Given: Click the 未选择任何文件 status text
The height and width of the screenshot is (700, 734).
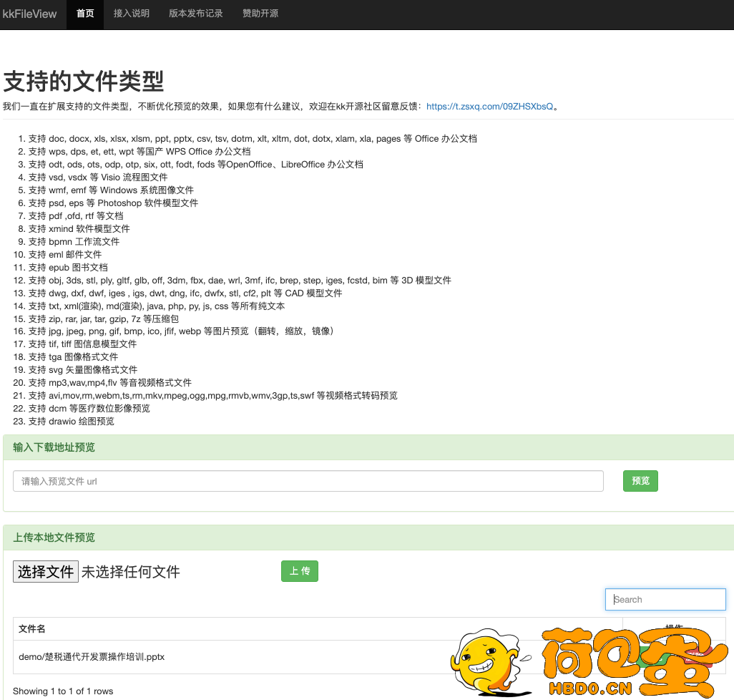Looking at the screenshot, I should click(x=131, y=572).
